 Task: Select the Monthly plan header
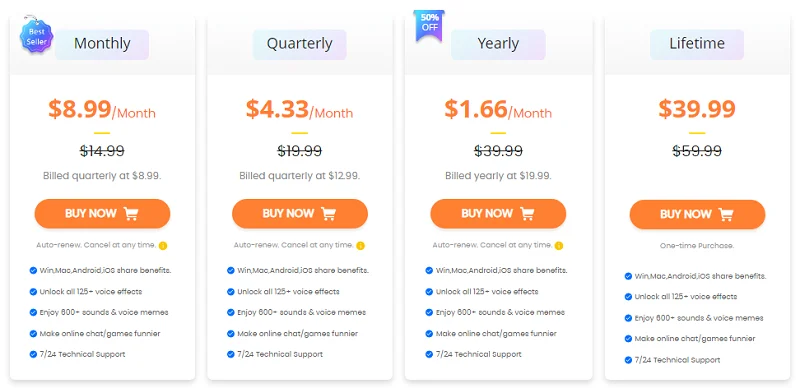[x=102, y=44]
